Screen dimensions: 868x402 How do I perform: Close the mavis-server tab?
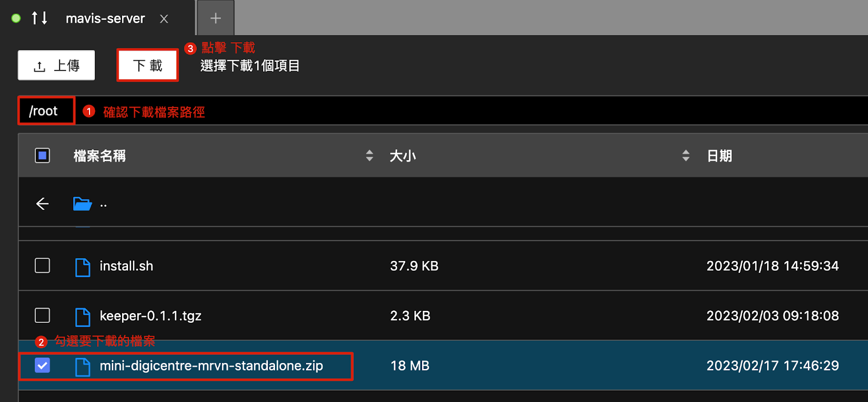[164, 19]
